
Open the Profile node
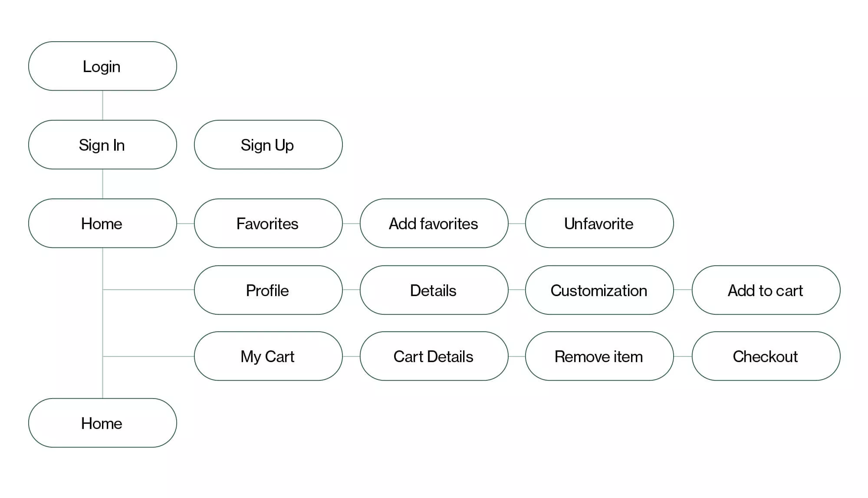click(268, 290)
